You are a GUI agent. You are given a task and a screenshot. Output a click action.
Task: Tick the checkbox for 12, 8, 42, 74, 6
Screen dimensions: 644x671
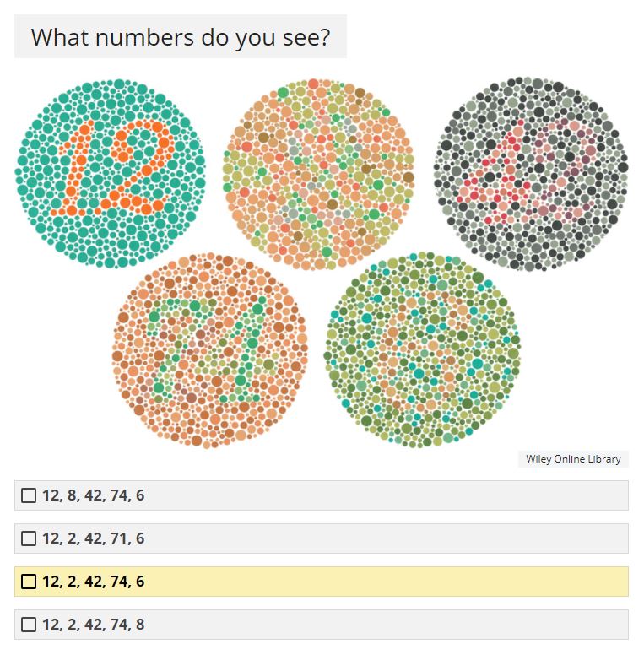pyautogui.click(x=29, y=495)
